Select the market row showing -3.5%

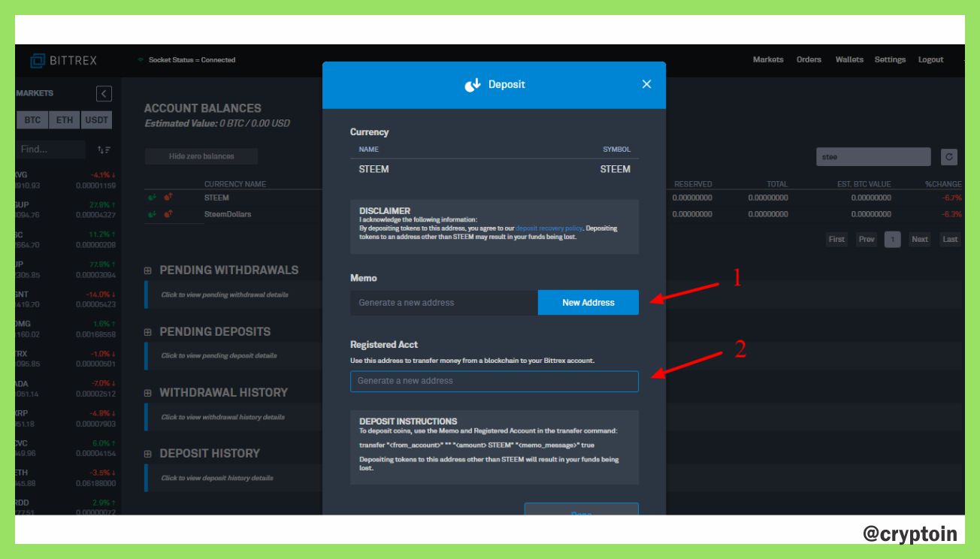point(66,478)
